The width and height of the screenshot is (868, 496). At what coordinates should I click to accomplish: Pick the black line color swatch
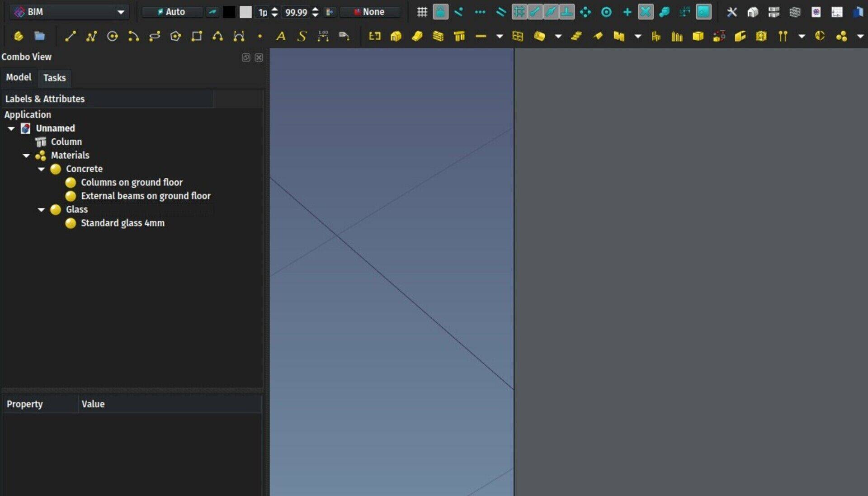[229, 12]
